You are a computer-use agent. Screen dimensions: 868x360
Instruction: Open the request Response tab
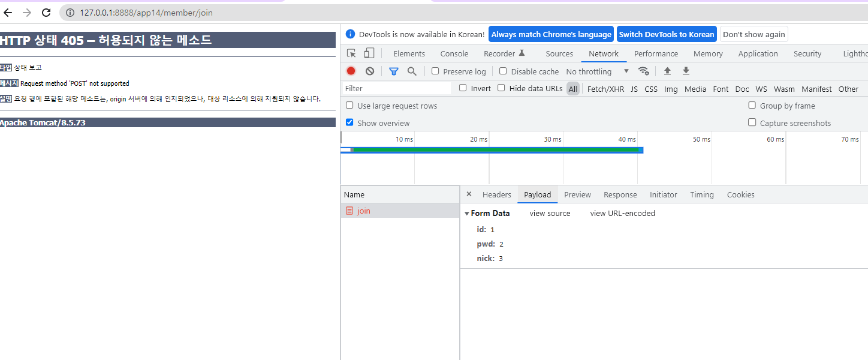pyautogui.click(x=620, y=194)
